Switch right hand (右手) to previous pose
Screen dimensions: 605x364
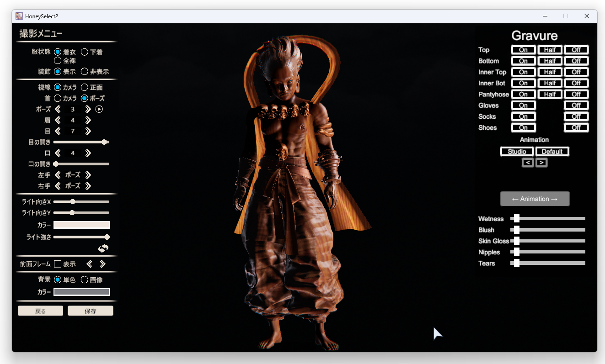58,186
